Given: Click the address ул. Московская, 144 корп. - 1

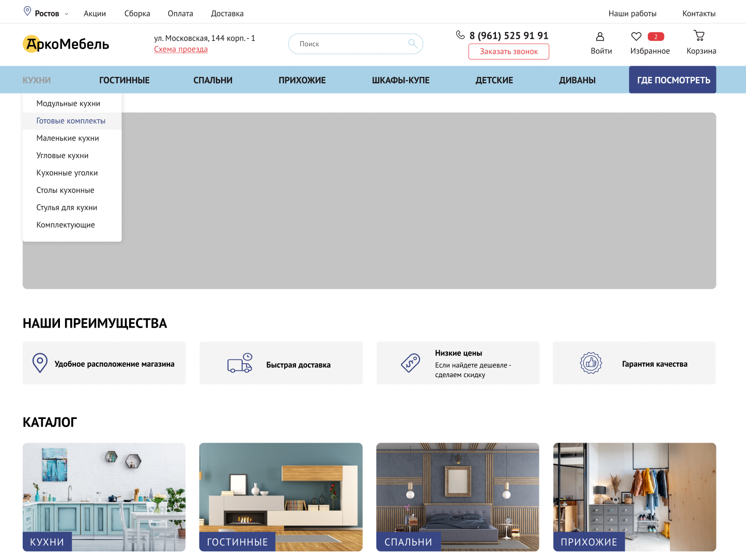Looking at the screenshot, I should (205, 38).
